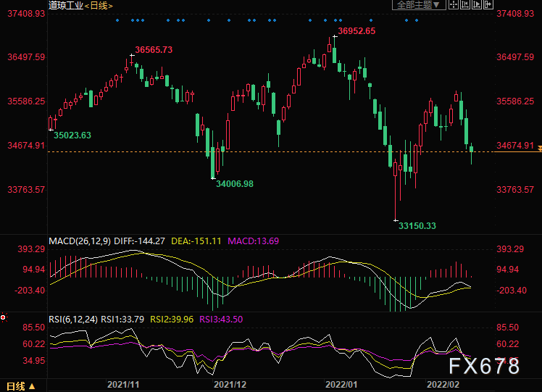Click the RSI3:43.50 value
542x392 pixels.
221,319
